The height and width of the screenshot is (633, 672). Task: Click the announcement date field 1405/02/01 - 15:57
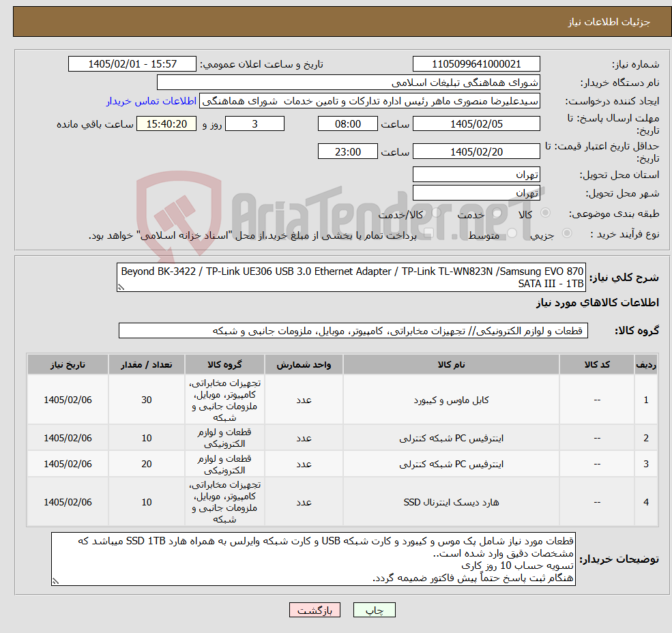coord(132,64)
